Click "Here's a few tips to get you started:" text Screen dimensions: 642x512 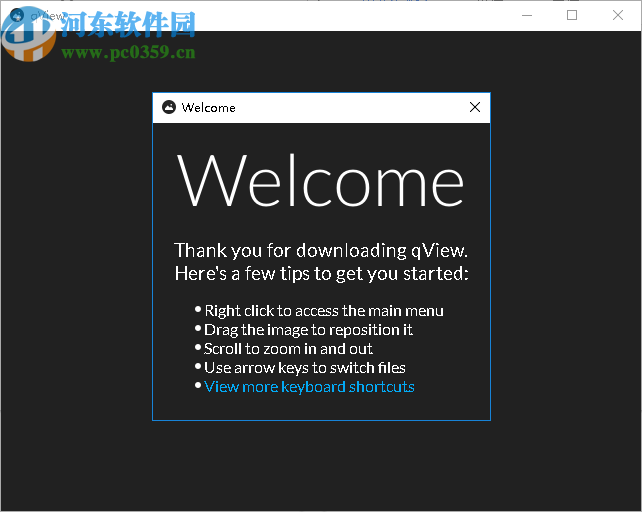(321, 273)
